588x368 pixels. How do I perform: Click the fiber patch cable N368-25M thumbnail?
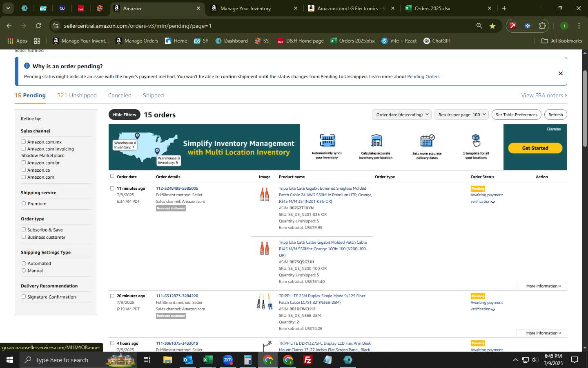pos(265,302)
